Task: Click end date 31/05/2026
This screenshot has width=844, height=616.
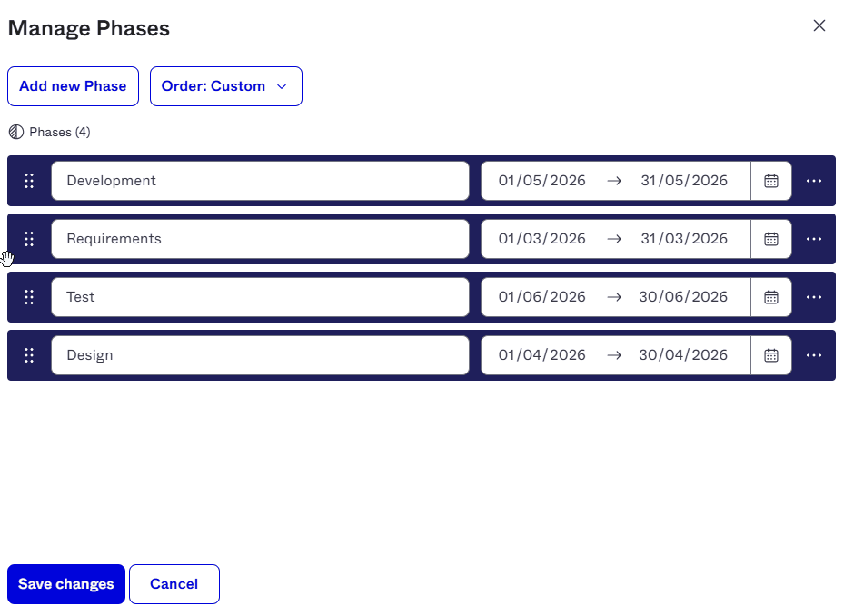Action: pyautogui.click(x=684, y=181)
